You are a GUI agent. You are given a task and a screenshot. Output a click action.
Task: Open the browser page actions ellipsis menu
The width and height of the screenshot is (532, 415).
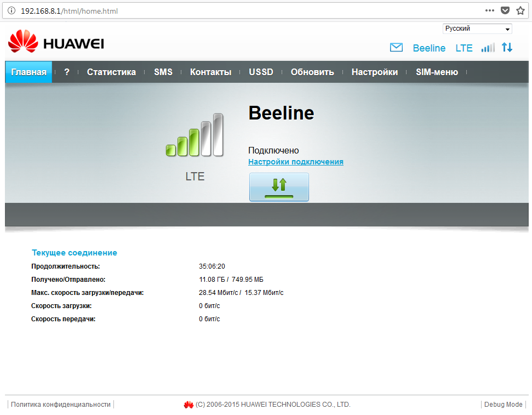(x=490, y=10)
